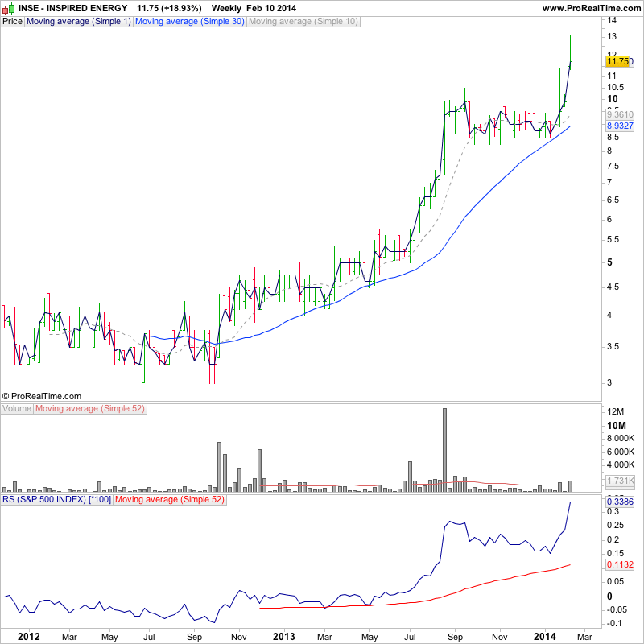
Task: Select the Volume legend tab
Action: [x=17, y=409]
